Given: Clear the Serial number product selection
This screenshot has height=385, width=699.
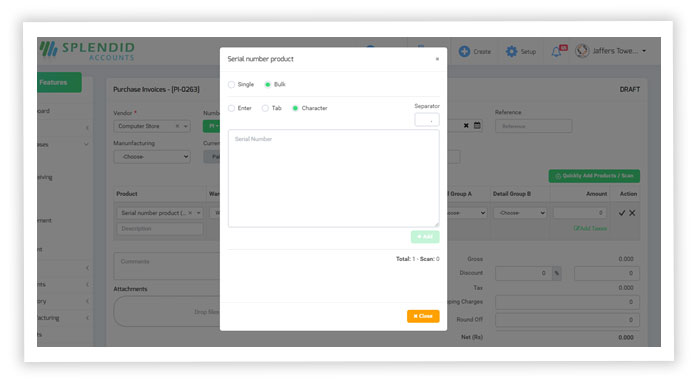Looking at the screenshot, I should [190, 213].
